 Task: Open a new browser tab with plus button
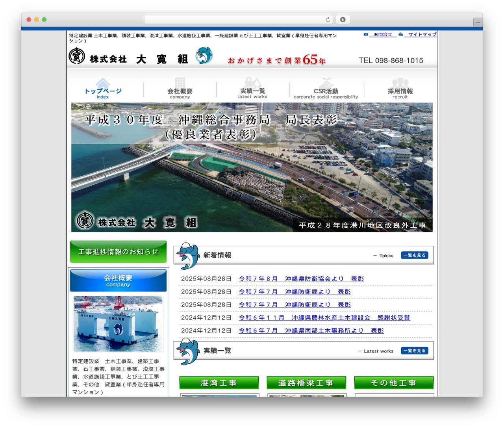point(478,22)
